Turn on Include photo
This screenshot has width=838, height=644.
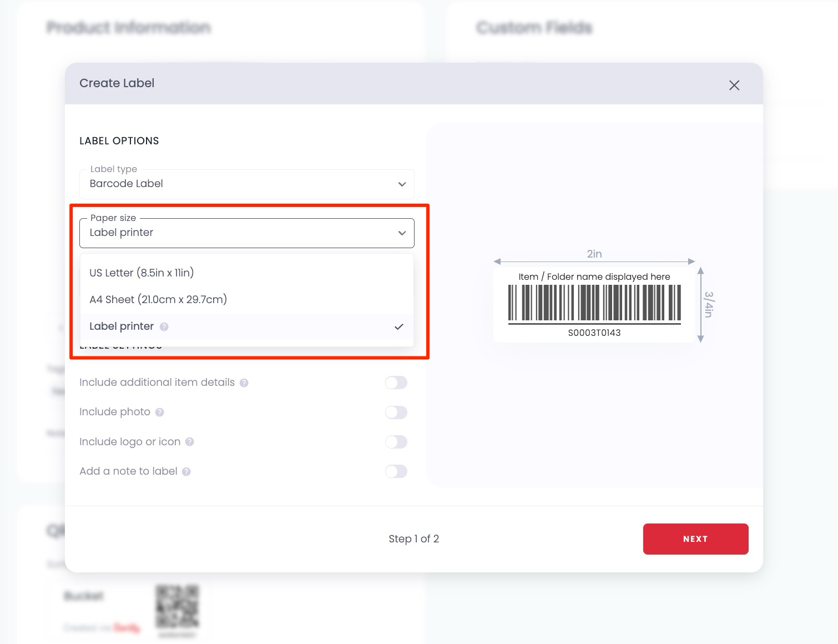(396, 412)
